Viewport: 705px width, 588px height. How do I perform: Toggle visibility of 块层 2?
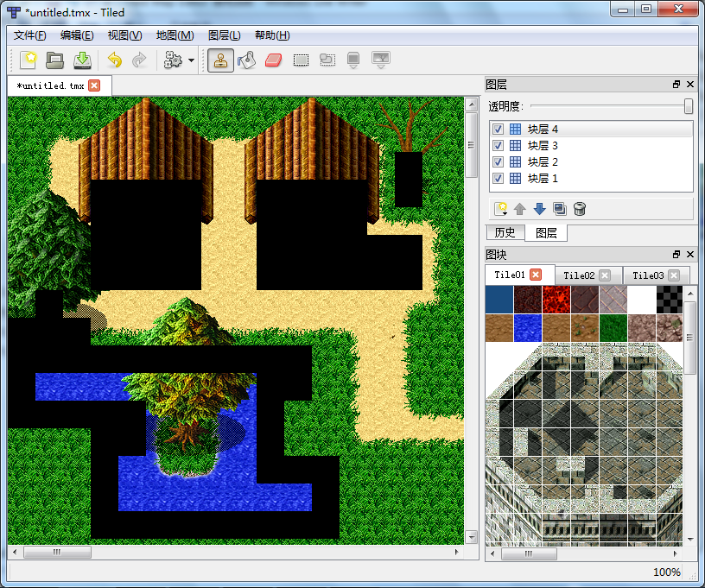[498, 161]
